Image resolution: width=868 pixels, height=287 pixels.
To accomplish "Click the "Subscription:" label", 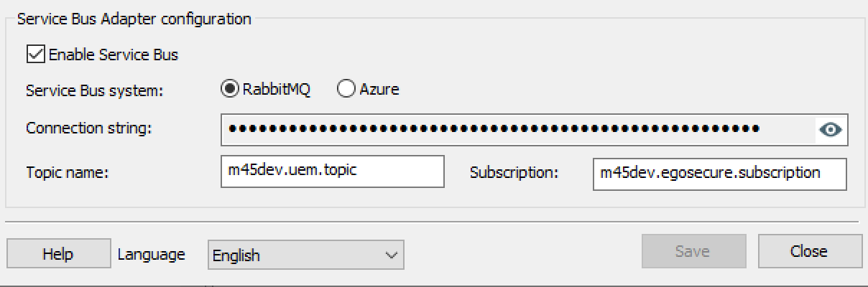I will click(x=514, y=173).
